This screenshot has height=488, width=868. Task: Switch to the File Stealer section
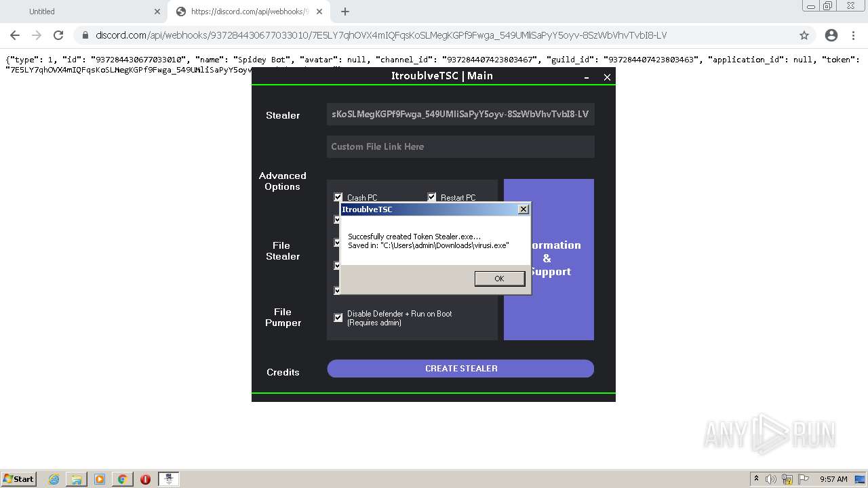[x=283, y=251]
